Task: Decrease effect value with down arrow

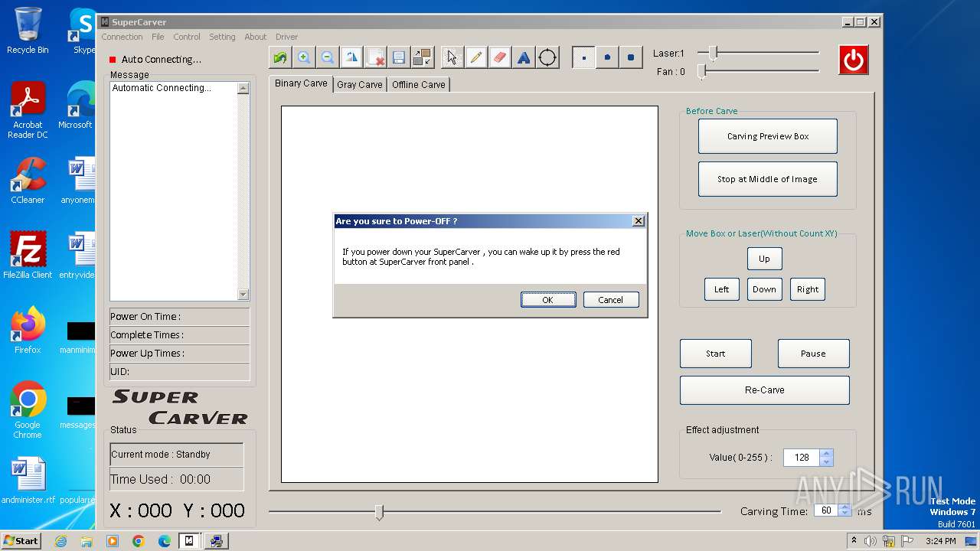Action: coord(826,462)
